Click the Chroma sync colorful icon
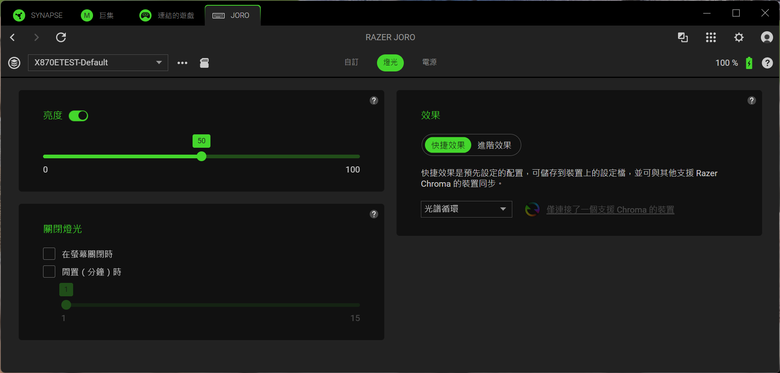 (532, 209)
